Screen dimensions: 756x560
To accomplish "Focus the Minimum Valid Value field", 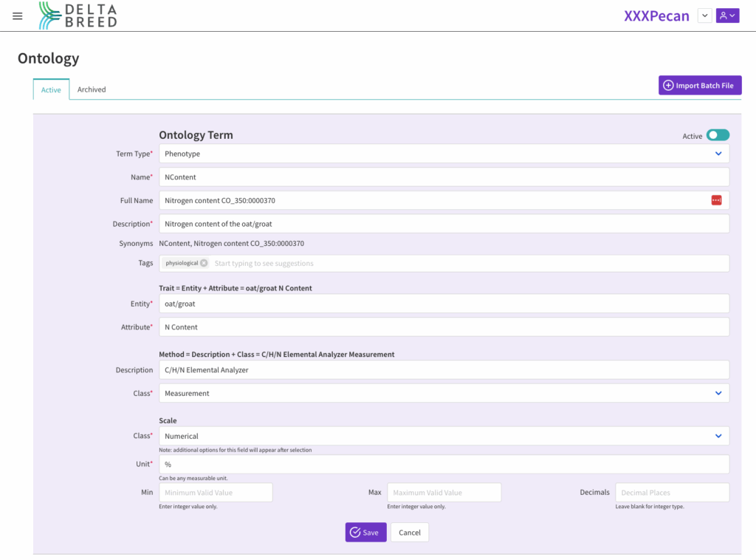I will (216, 493).
